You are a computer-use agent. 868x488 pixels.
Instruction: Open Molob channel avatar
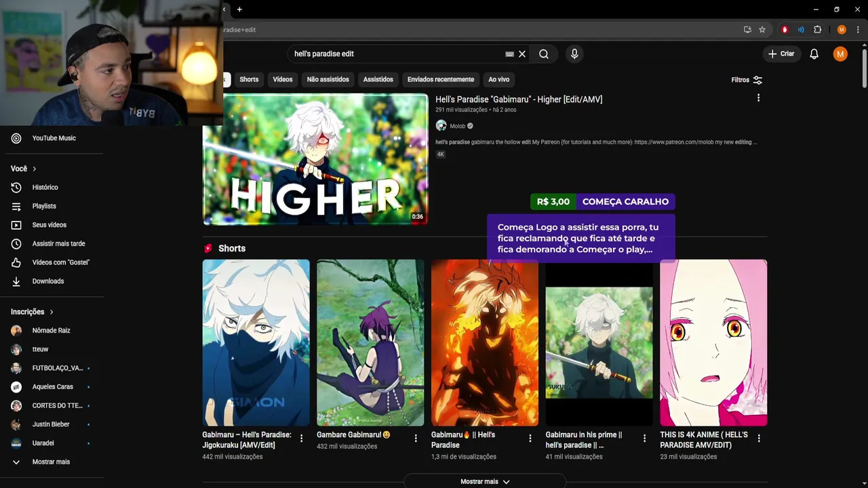click(x=441, y=126)
